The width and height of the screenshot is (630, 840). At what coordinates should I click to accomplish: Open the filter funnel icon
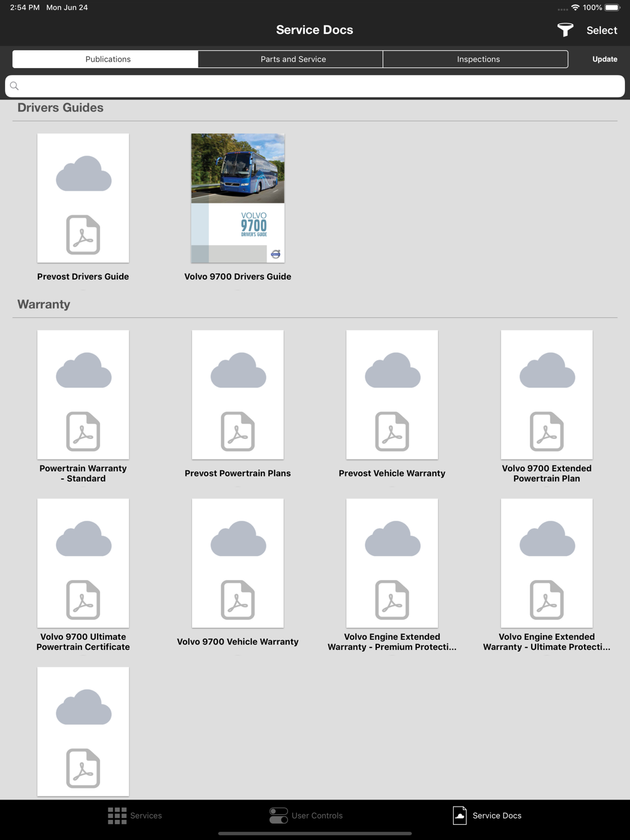pyautogui.click(x=565, y=30)
